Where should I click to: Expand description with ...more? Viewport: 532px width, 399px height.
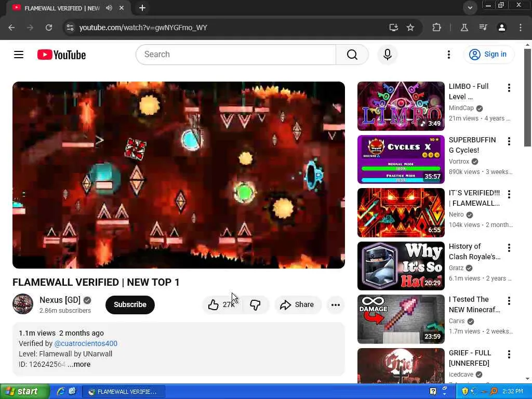pyautogui.click(x=79, y=364)
